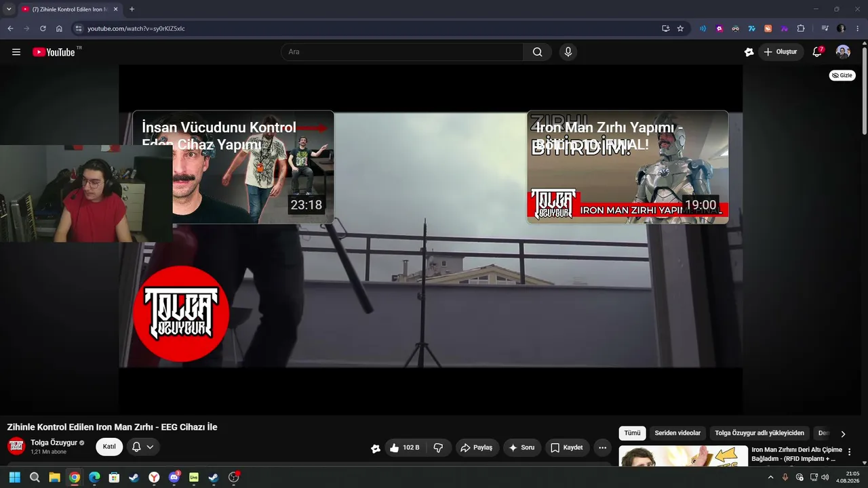Open Microsoft Edge from the taskbar

point(94,477)
